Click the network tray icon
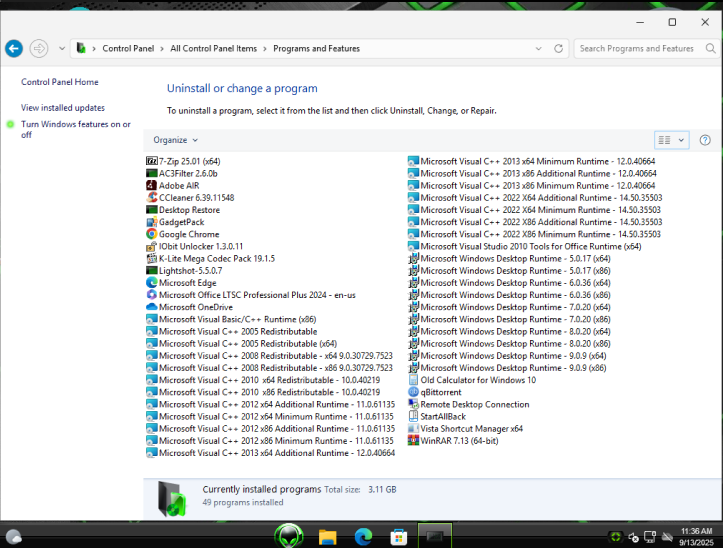723x548 pixels. coord(650,537)
